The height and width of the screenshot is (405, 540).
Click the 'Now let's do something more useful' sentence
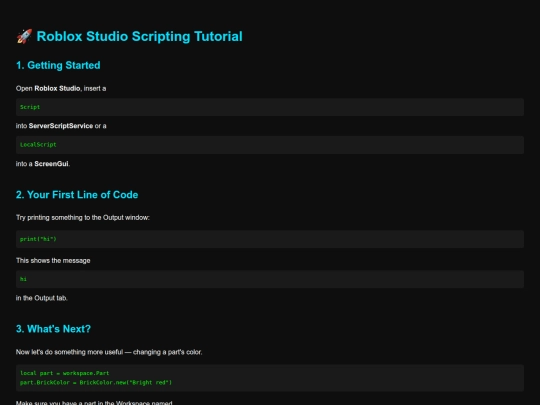click(109, 352)
